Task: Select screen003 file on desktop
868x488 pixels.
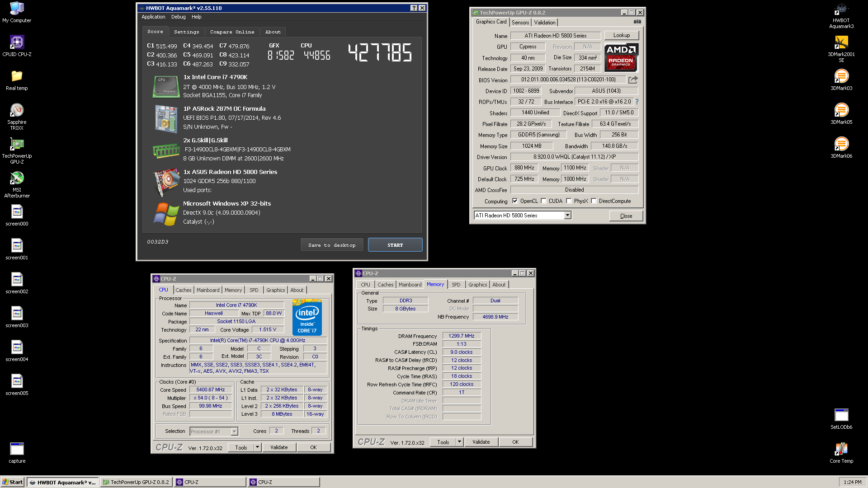Action: click(17, 317)
